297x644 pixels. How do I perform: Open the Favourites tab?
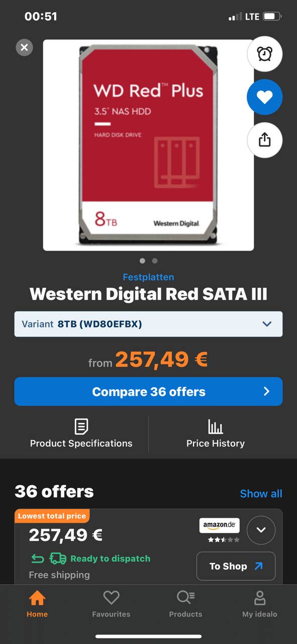point(111,604)
